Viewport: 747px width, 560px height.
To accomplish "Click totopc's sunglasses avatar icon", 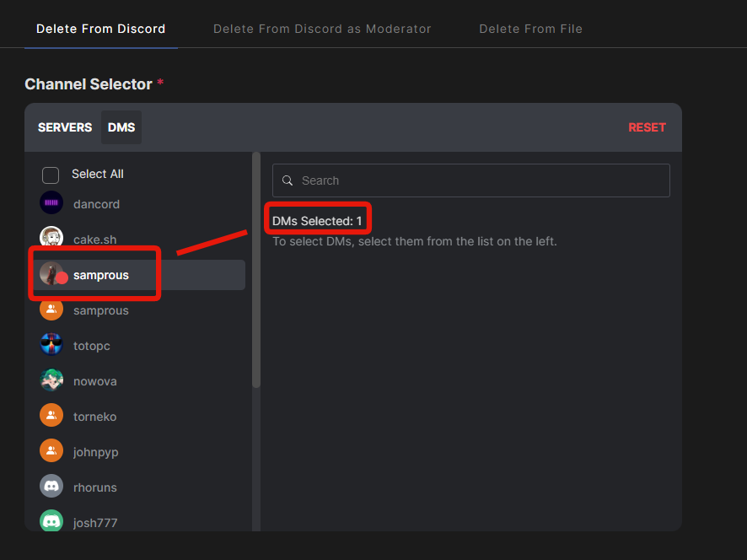I will (51, 345).
